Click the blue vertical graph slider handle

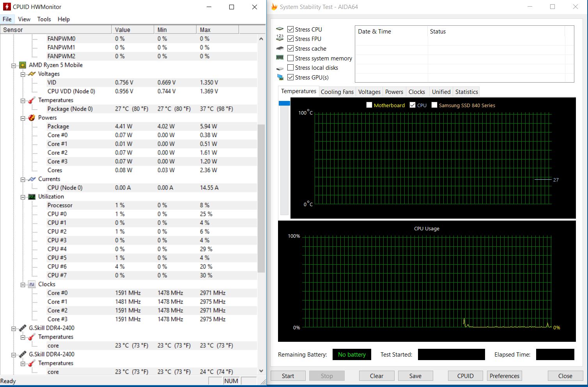284,103
